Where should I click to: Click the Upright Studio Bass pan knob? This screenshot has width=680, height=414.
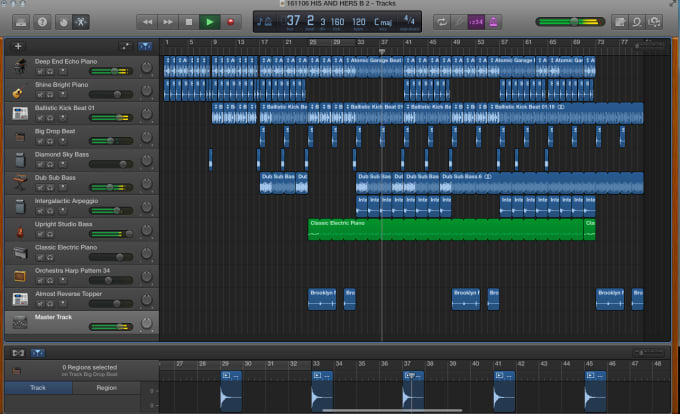(147, 230)
